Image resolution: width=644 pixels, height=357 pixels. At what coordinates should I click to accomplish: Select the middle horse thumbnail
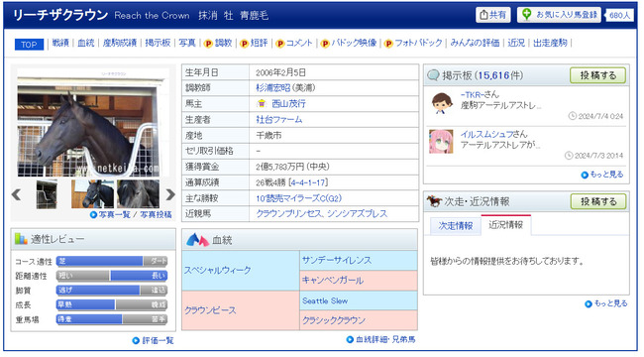pos(92,194)
